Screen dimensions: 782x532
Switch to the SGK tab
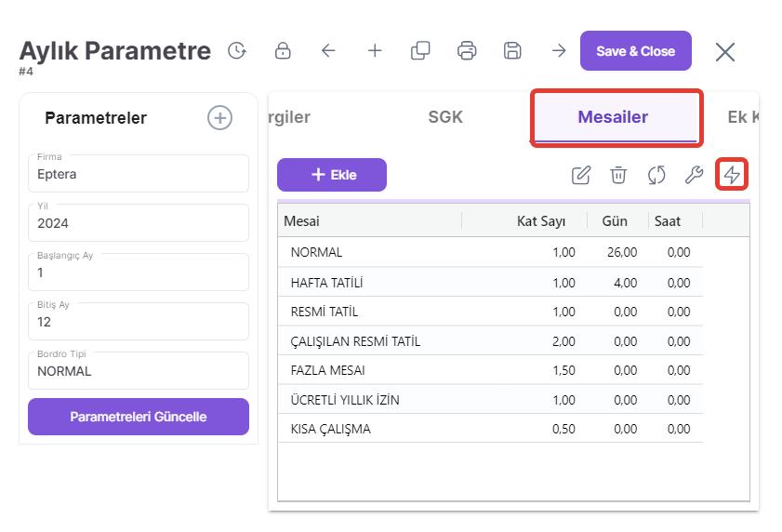pos(445,117)
